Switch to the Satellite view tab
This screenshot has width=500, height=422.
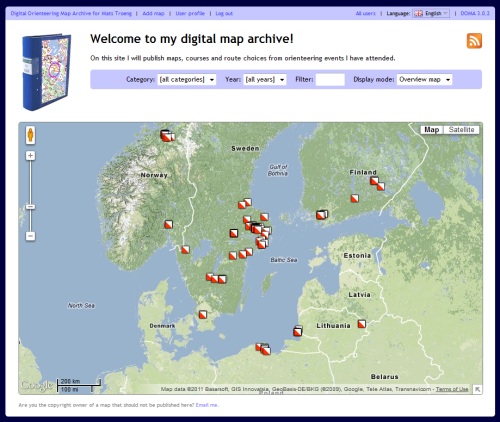pos(461,130)
